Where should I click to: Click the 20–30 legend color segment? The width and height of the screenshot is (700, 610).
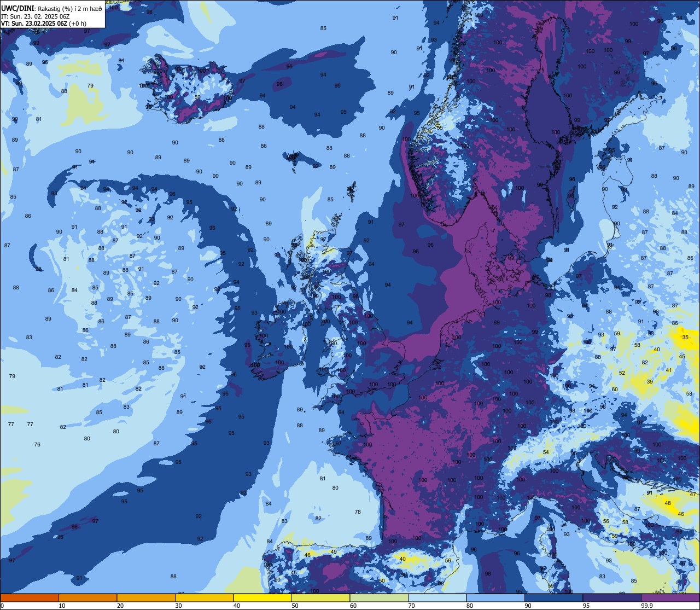pos(146,597)
